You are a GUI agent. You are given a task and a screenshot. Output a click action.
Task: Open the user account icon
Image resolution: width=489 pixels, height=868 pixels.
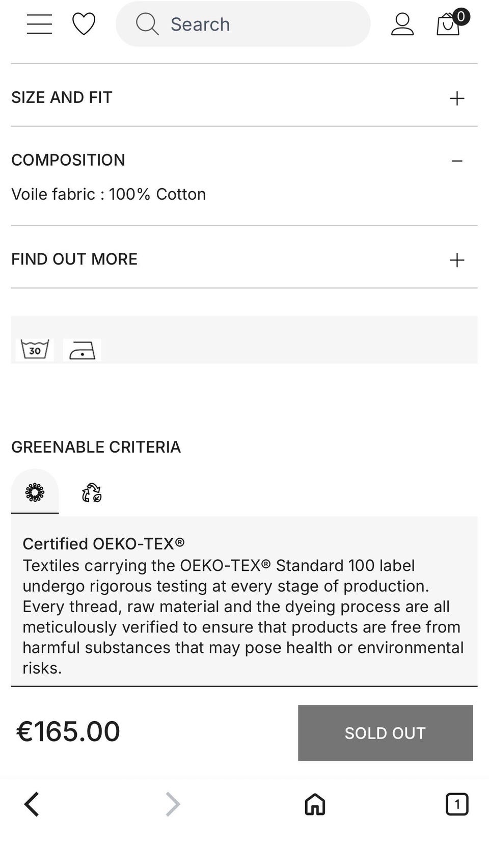(402, 24)
